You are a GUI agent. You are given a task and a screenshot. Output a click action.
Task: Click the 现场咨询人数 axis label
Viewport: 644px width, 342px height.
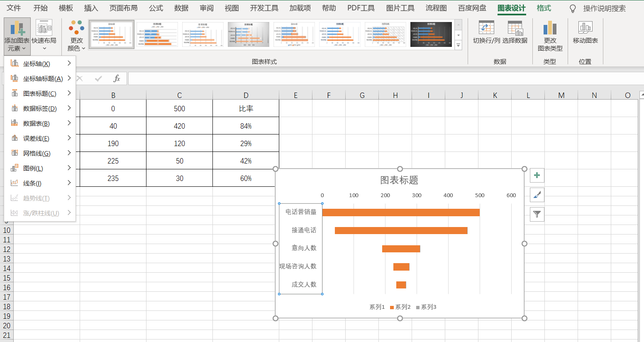(x=298, y=266)
